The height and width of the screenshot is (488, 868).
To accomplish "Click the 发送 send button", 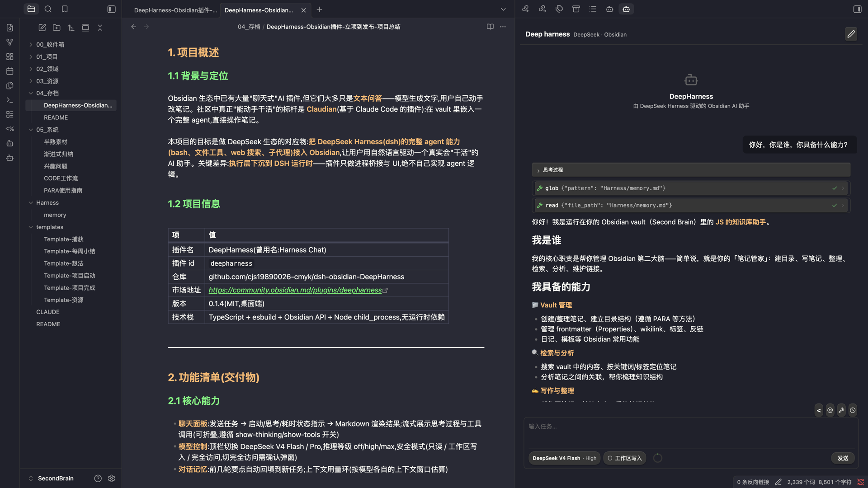I will coord(843,458).
